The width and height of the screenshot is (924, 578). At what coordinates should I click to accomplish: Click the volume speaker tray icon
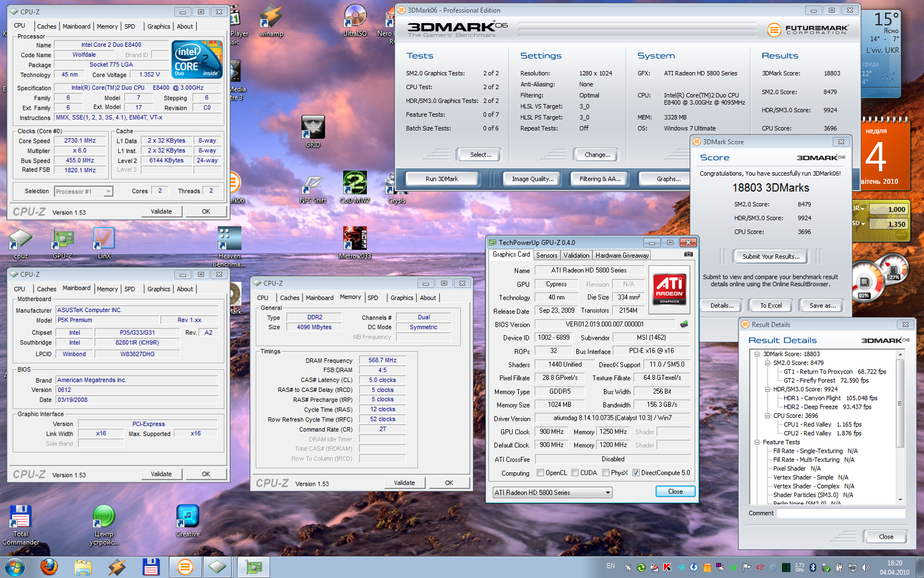coord(865,568)
